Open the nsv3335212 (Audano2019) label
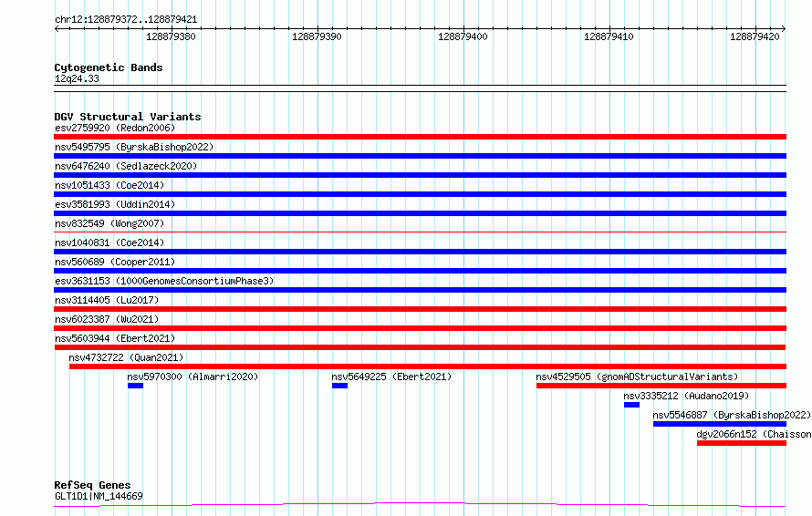 pyautogui.click(x=686, y=396)
